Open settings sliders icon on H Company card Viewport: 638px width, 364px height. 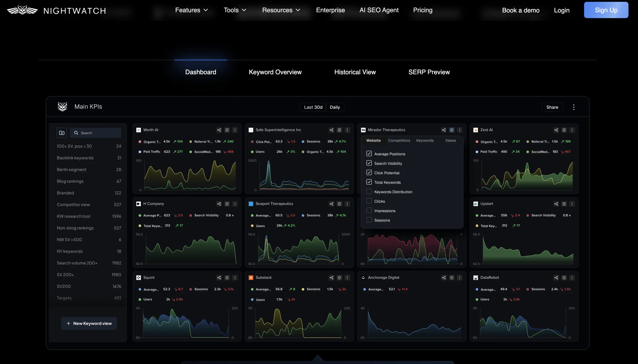227,204
